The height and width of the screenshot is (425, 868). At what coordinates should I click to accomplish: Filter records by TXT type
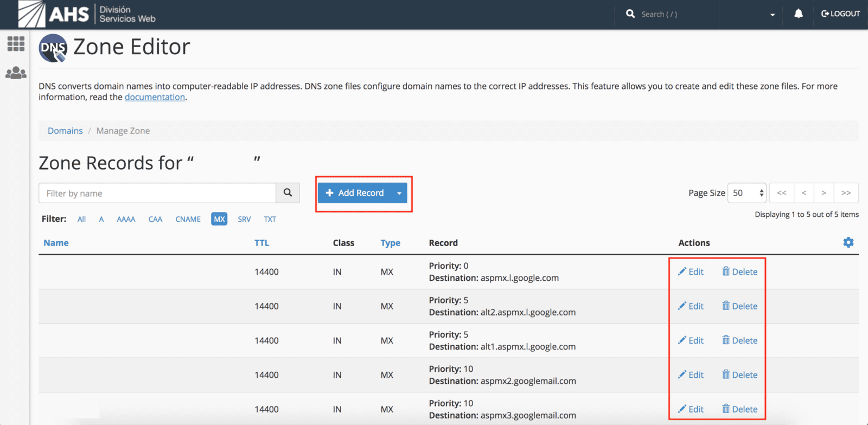pos(270,219)
